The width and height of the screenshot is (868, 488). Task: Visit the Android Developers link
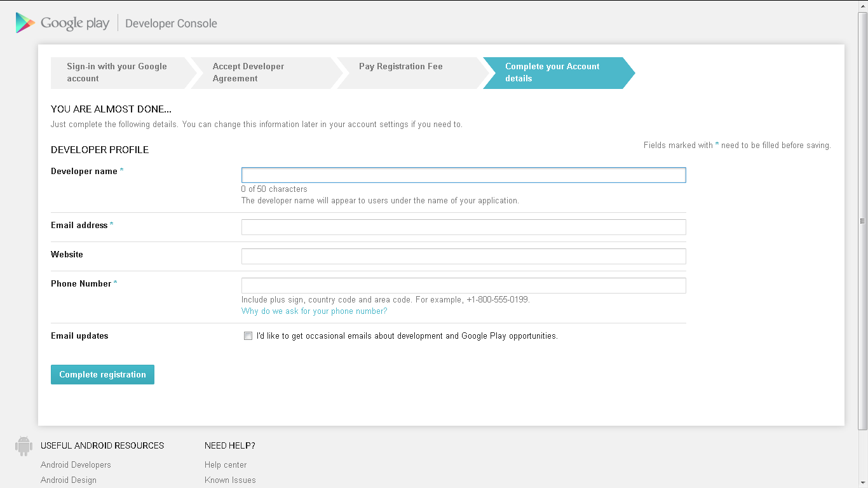coord(76,464)
